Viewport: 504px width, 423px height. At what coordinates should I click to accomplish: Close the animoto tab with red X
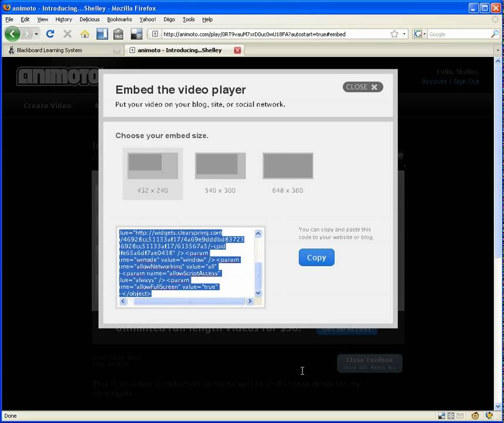click(237, 50)
